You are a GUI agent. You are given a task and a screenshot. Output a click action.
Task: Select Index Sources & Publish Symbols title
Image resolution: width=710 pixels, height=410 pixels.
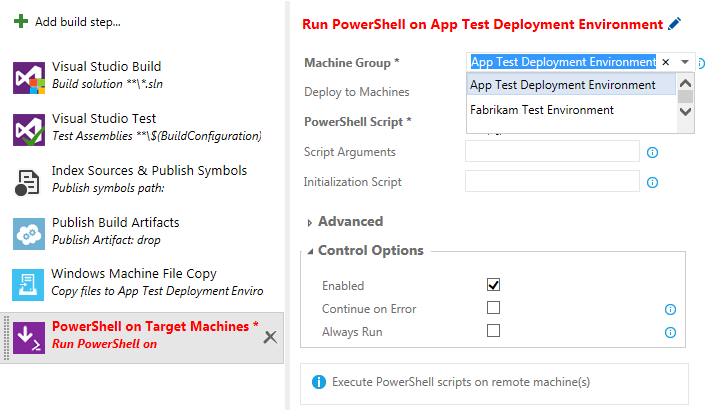149,171
